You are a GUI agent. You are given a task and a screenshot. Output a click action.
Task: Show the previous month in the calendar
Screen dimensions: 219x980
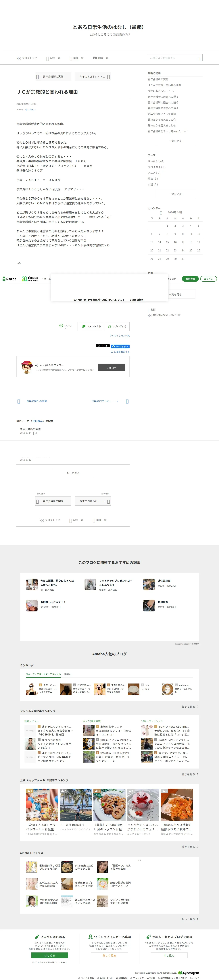pos(161,213)
